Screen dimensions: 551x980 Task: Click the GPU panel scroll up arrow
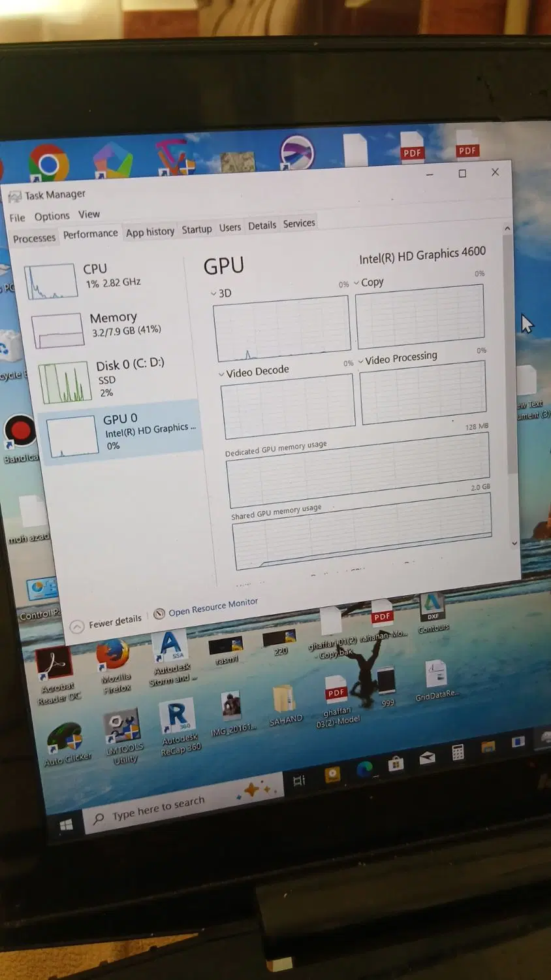(x=507, y=229)
